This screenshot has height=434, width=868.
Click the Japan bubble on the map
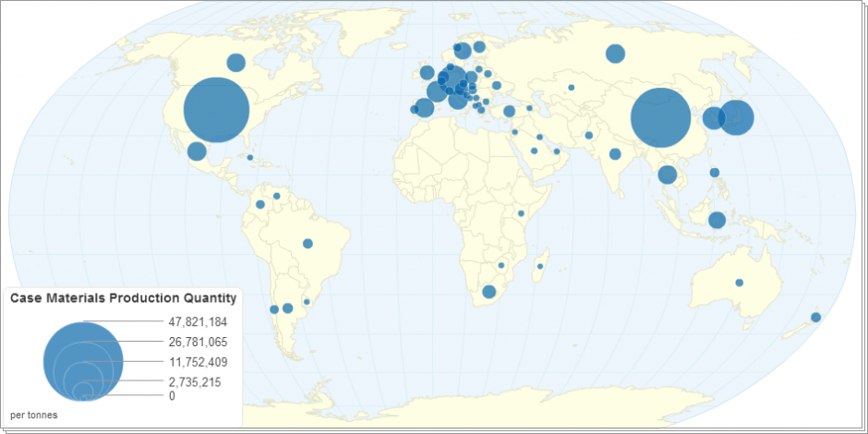click(736, 117)
